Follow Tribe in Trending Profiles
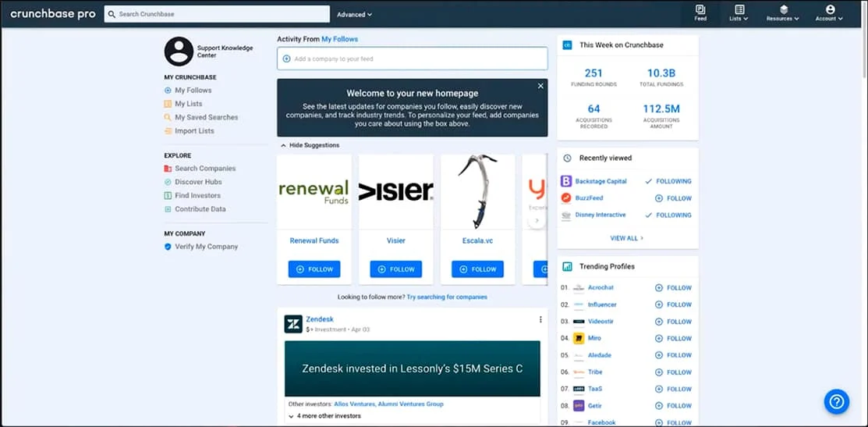 673,372
